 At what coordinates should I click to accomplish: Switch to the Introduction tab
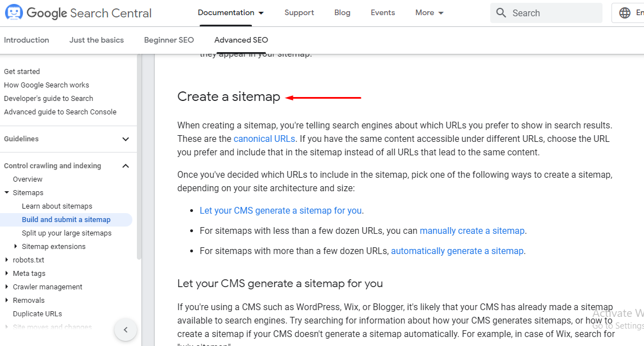(26, 40)
